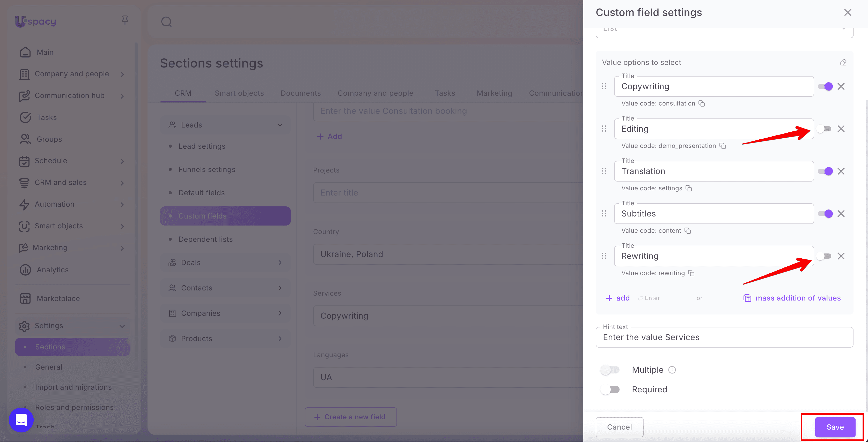Switch to the Tasks tab
This screenshot has height=442, width=868.
tap(445, 93)
